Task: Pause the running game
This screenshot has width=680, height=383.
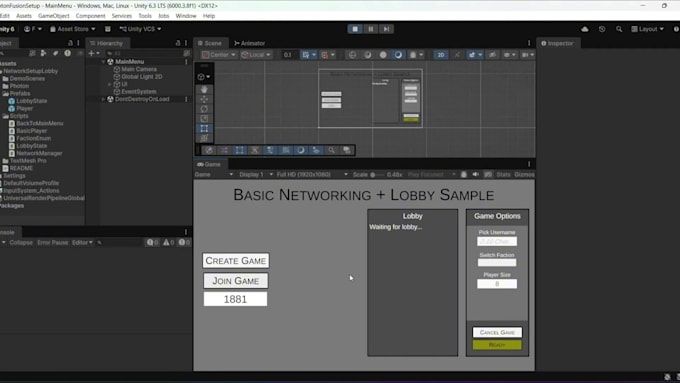Action: pos(370,29)
